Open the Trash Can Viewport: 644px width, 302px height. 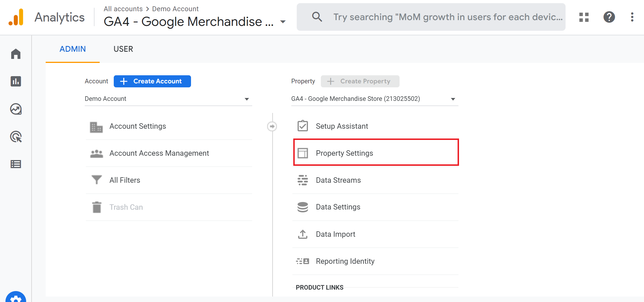[169, 207]
